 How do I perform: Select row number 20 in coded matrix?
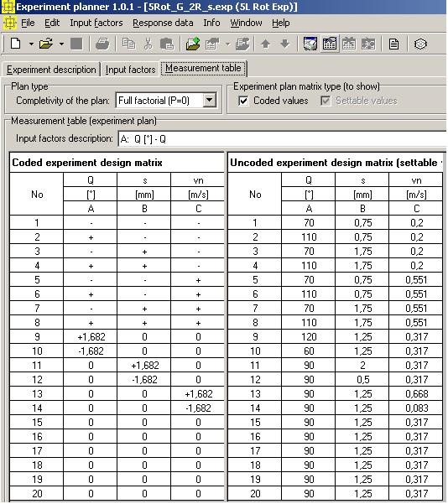coord(37,493)
